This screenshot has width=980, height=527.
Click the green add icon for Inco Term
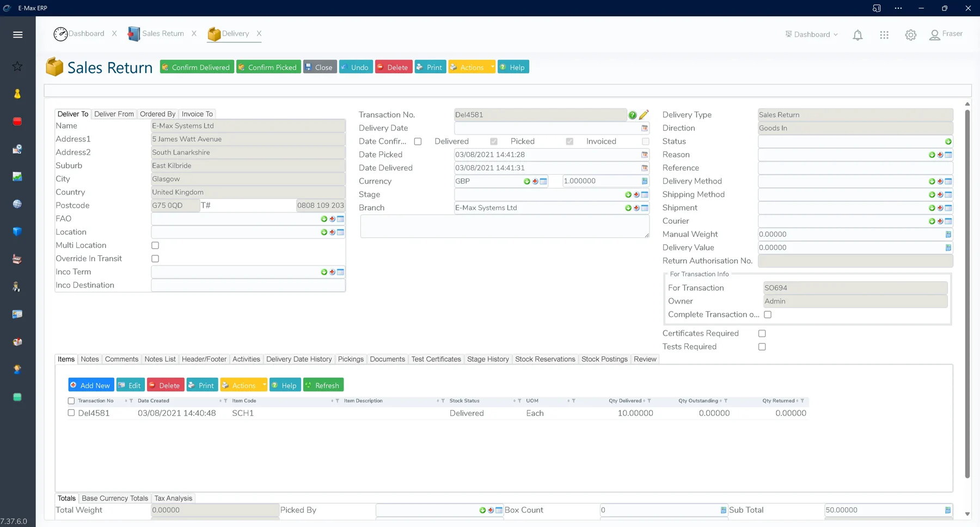[x=324, y=272]
